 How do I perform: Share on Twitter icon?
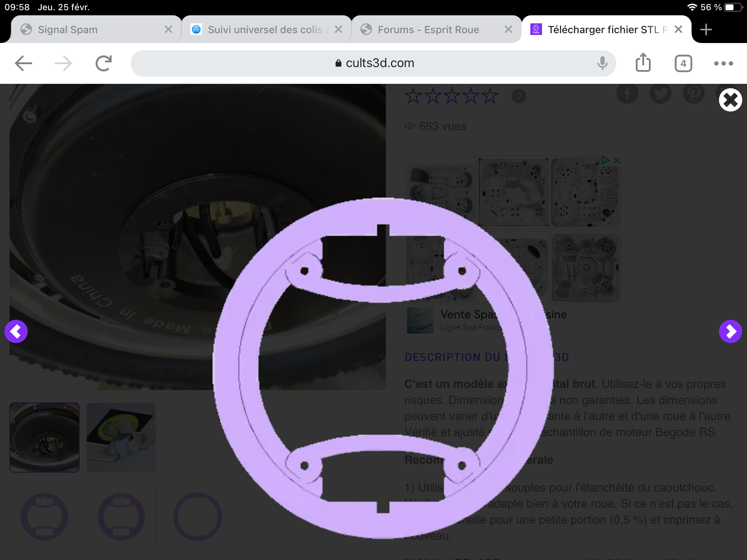click(x=661, y=93)
